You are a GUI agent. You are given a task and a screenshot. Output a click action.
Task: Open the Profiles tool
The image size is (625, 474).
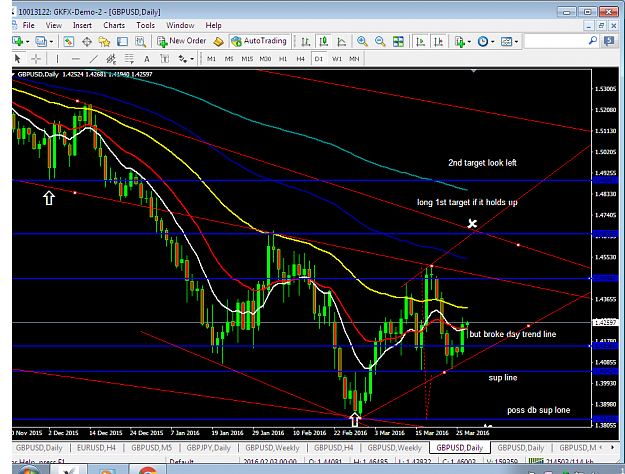click(41, 41)
